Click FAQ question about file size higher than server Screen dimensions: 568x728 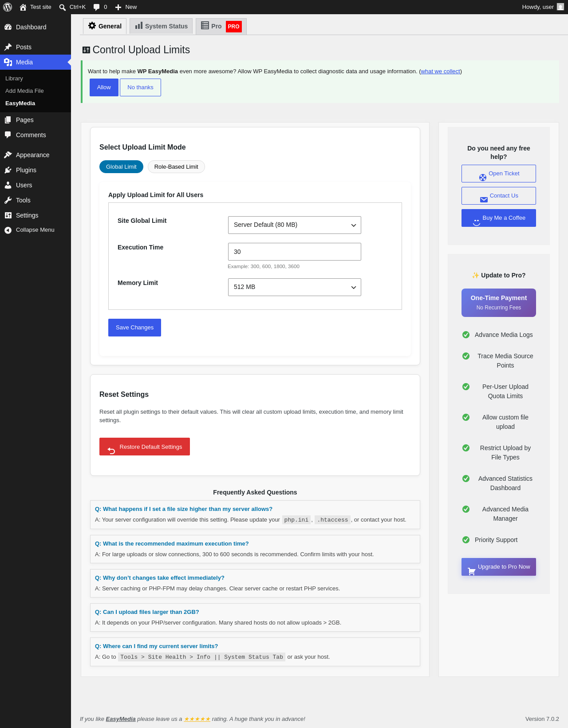[184, 509]
